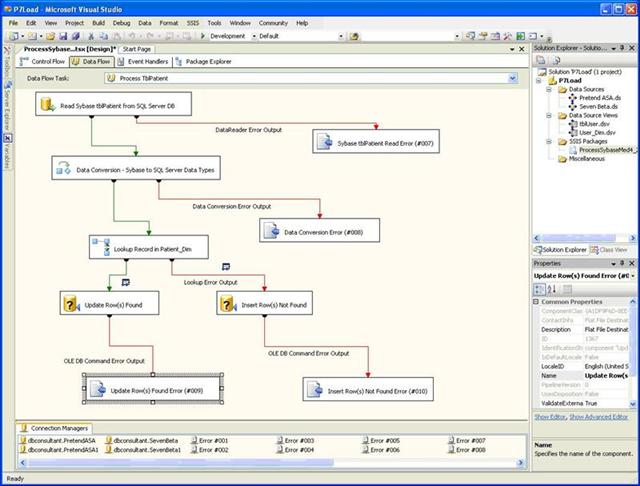Click the data viewer icon above Update Row(s) Found

[x=126, y=282]
